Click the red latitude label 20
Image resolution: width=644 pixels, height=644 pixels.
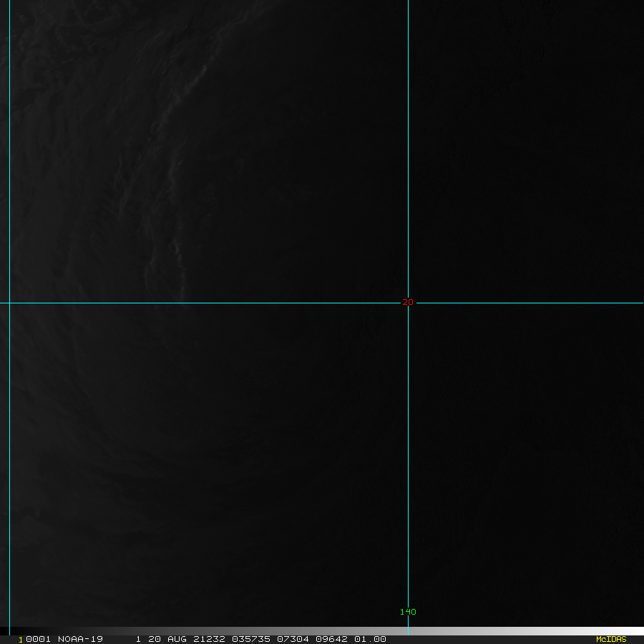click(x=407, y=302)
